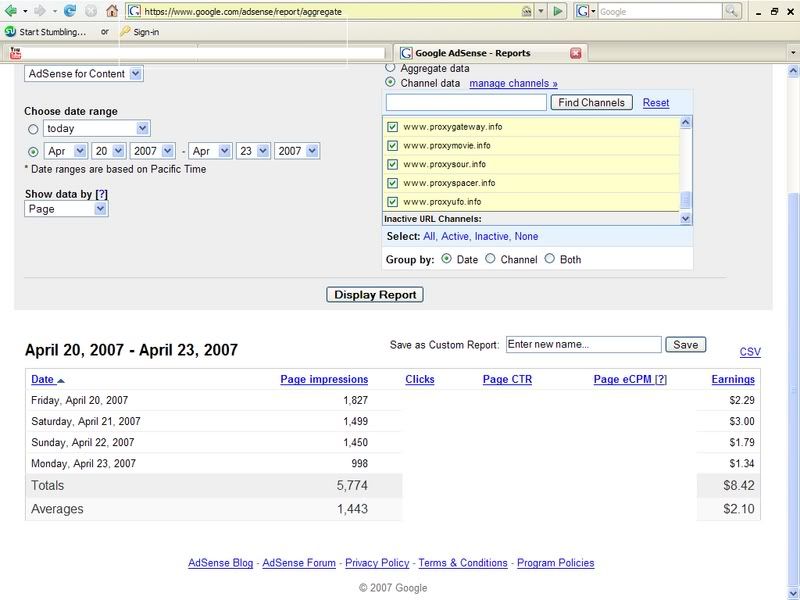Screen dimensions: 800x600
Task: Click the StumbleUpon Start Stumbling icon
Action: pos(10,32)
